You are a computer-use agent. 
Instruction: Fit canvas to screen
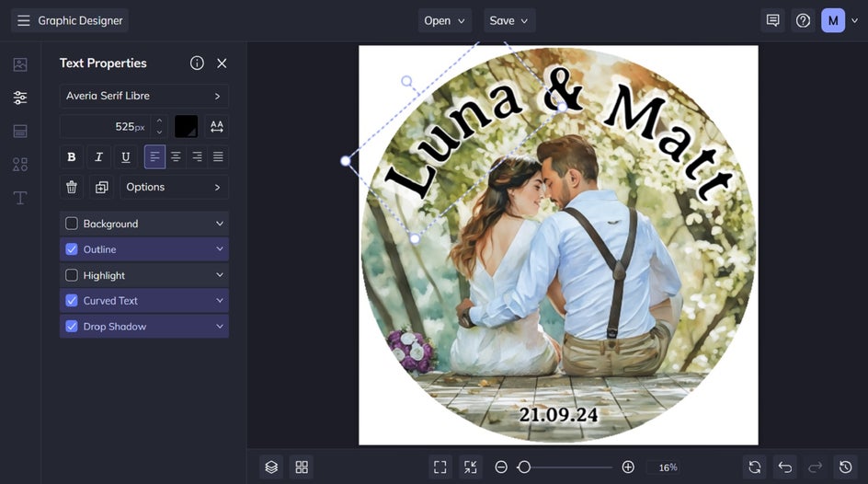(x=440, y=467)
